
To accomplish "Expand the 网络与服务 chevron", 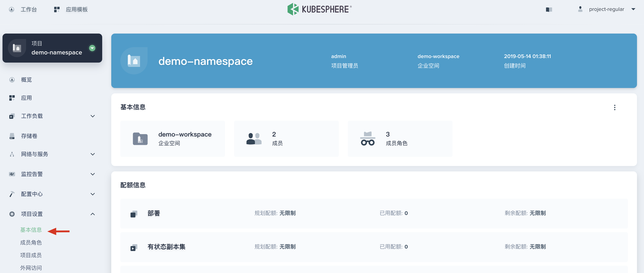I will point(92,154).
